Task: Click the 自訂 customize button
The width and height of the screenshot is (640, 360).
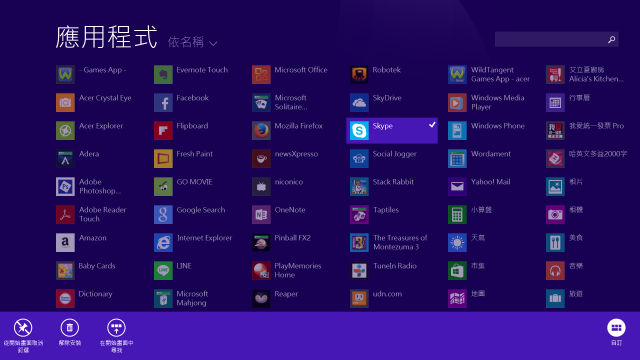Action: (x=616, y=332)
